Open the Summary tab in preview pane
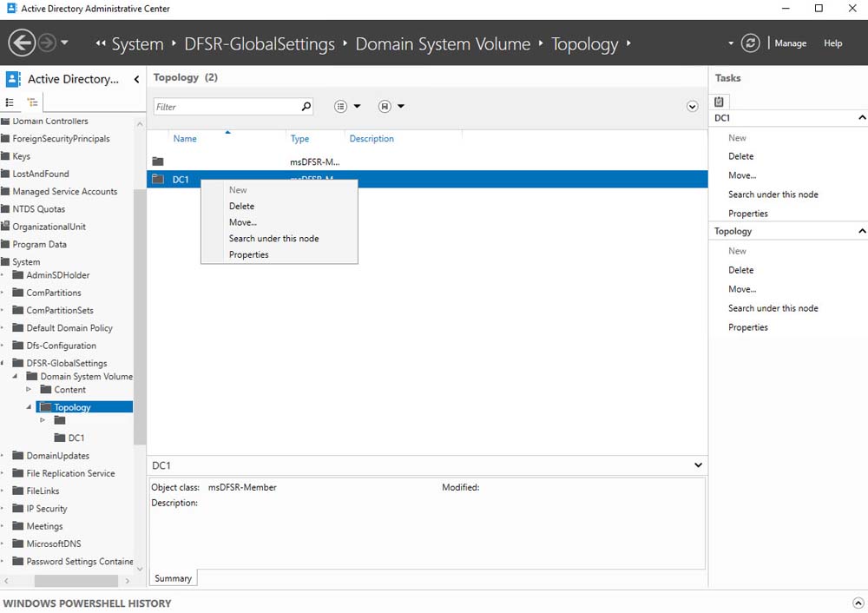The height and width of the screenshot is (613, 868). pos(173,578)
